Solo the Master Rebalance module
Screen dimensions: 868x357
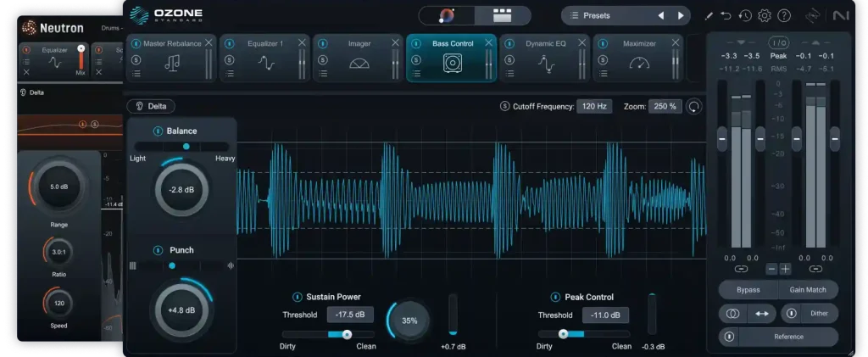(x=136, y=59)
